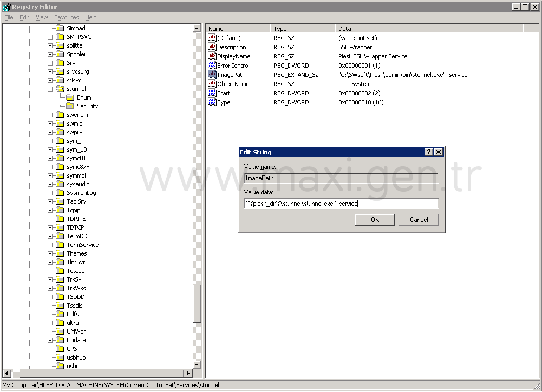Expand the swenum tree node
Screen dimensions: 542x392
pos(50,115)
